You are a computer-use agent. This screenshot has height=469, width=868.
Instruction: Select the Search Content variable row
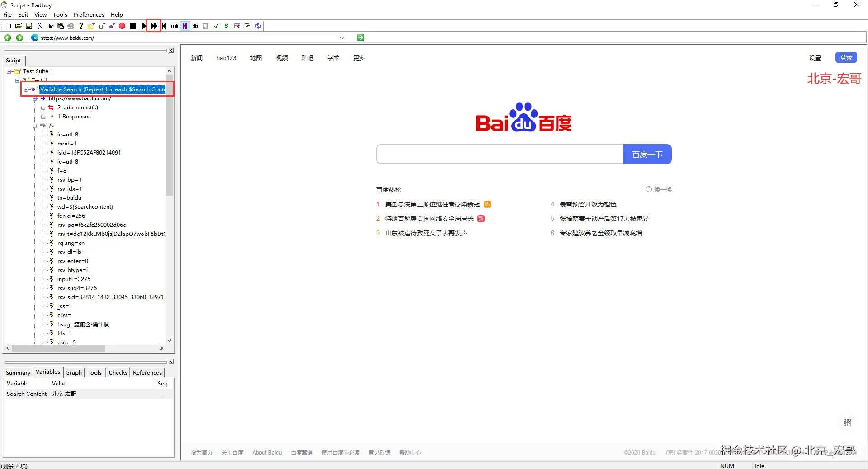[89, 394]
